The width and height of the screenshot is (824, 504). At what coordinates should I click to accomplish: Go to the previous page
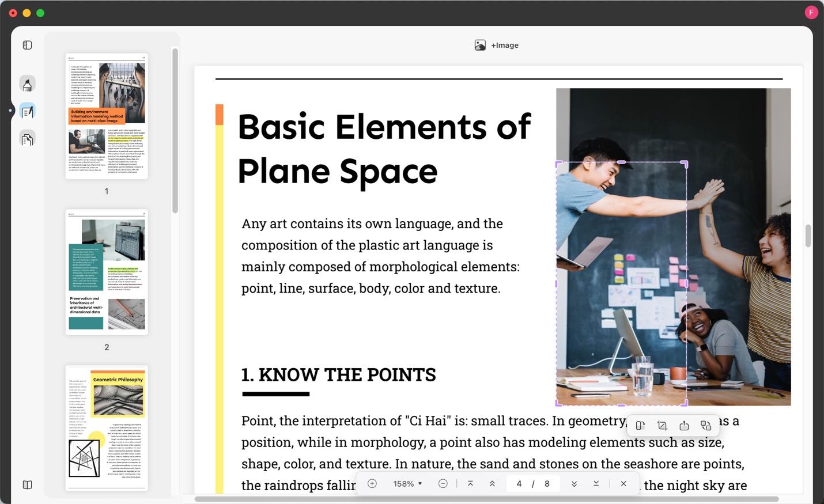coord(492,484)
